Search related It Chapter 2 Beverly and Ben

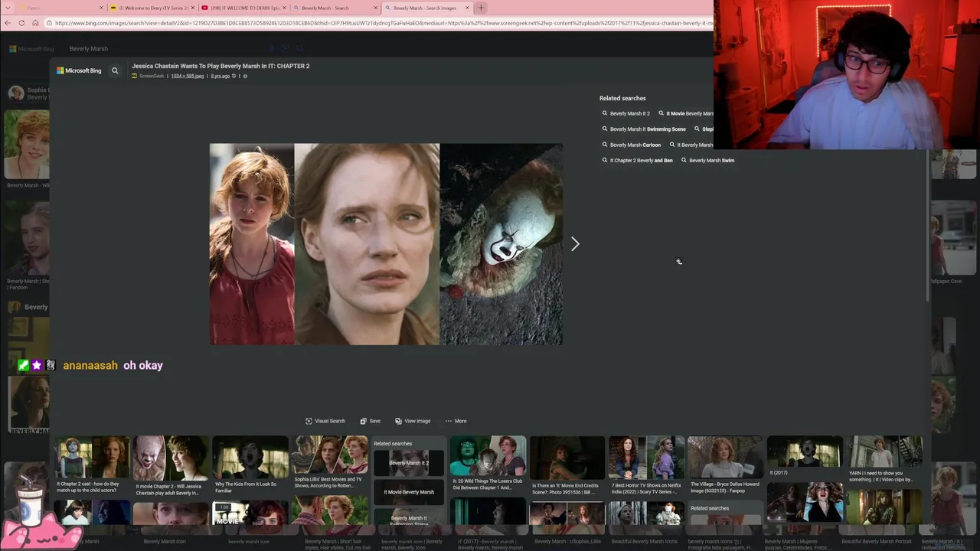(x=637, y=161)
